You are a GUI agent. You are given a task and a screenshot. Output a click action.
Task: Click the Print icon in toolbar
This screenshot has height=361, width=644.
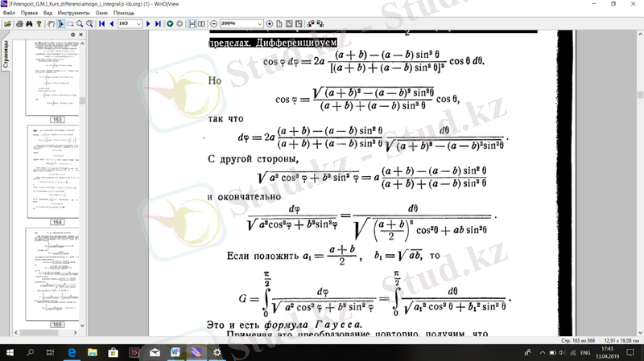click(19, 24)
